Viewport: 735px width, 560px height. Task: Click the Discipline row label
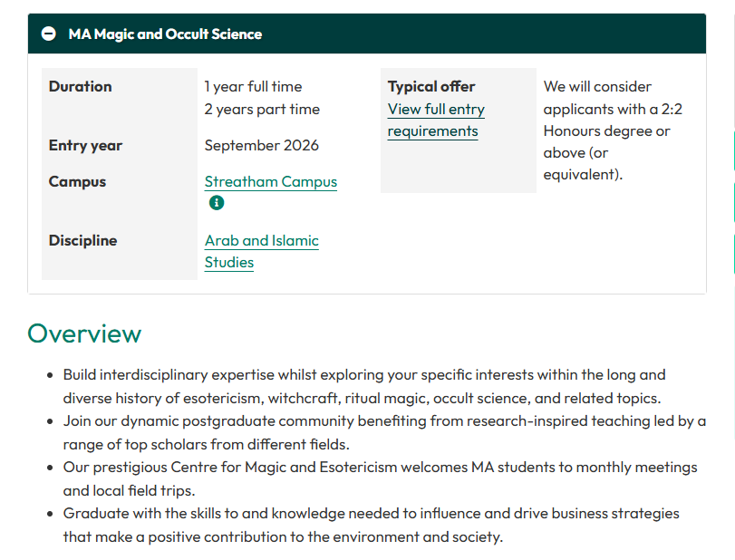tap(82, 241)
